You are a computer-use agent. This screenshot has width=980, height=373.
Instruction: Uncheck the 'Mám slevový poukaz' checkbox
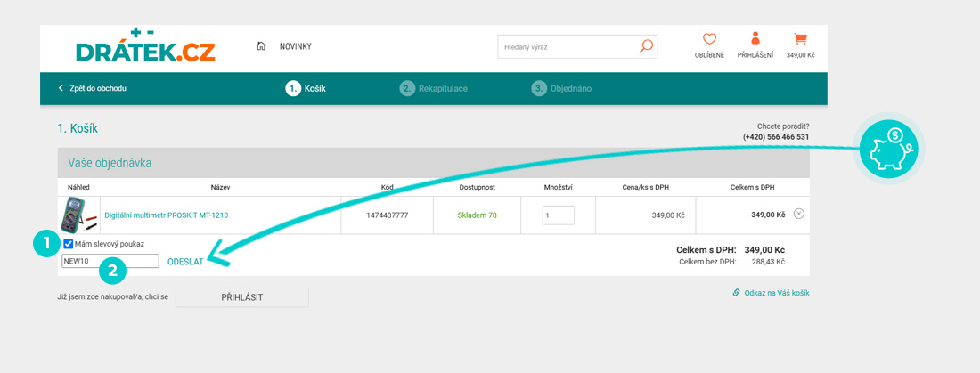tap(69, 244)
